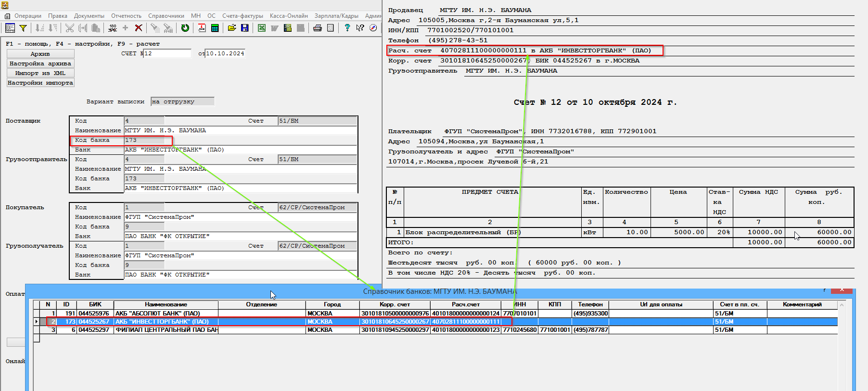Open the Операции menu

(28, 16)
